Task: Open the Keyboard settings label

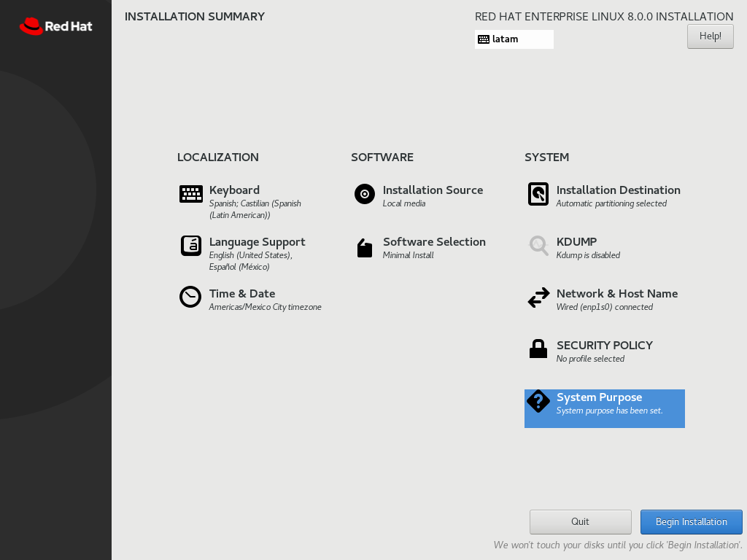Action: 234,190
